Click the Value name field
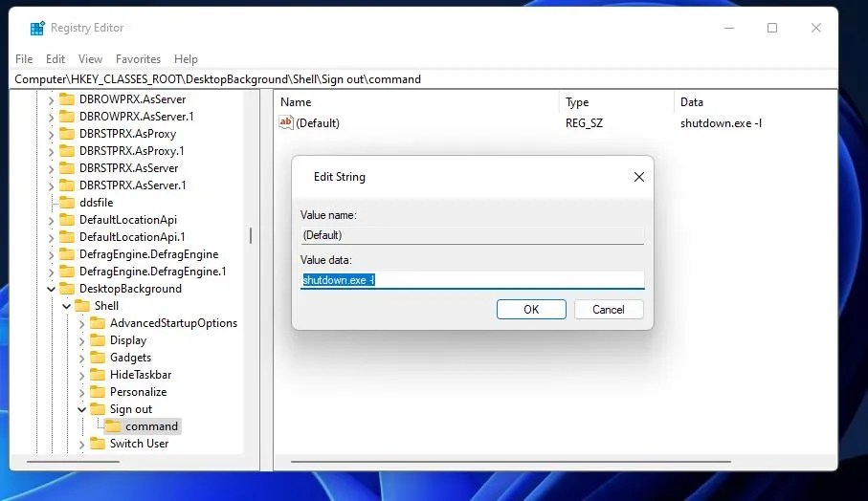868x501 pixels. 472,235
